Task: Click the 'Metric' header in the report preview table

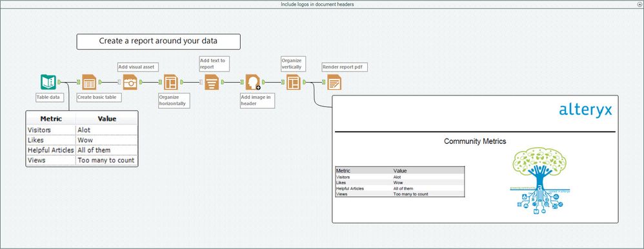Action: [343, 170]
